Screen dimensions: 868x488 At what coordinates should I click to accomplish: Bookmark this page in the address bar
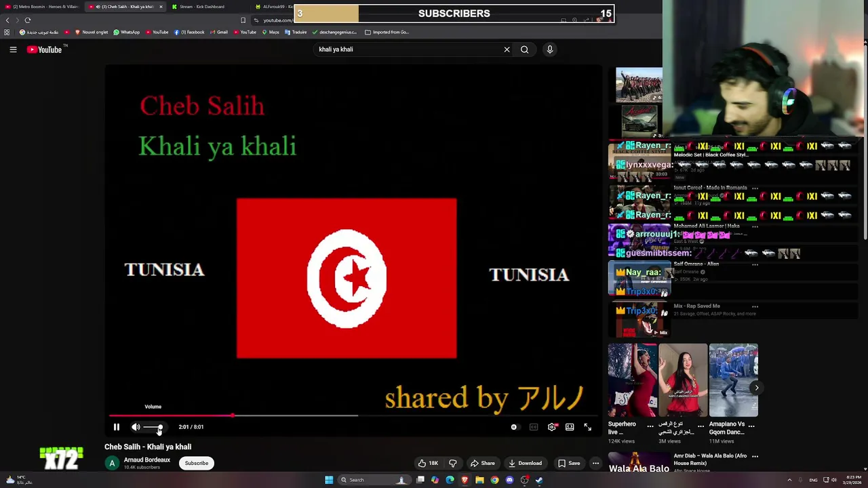(243, 20)
